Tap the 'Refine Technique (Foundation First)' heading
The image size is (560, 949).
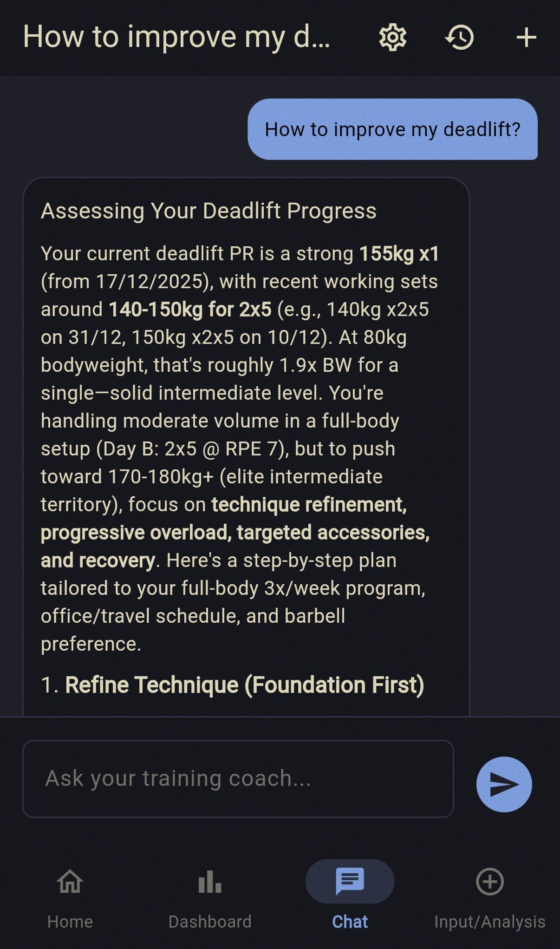233,685
